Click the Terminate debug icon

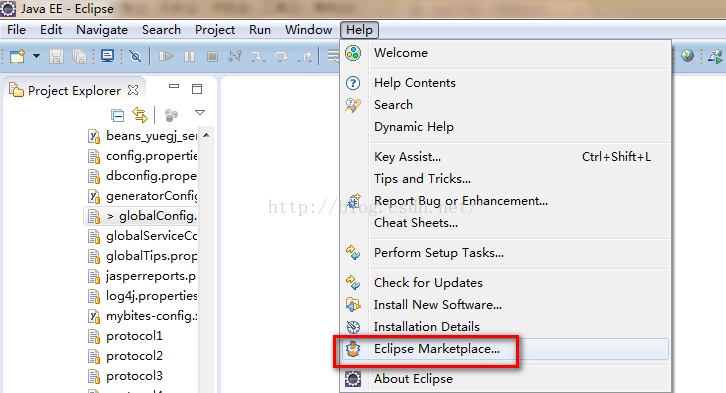[212, 56]
